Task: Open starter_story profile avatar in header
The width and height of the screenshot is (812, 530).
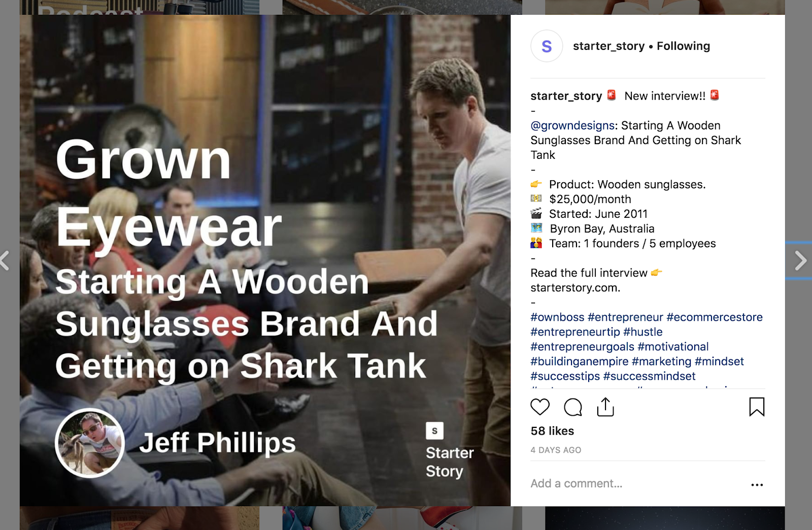Action: 547,46
